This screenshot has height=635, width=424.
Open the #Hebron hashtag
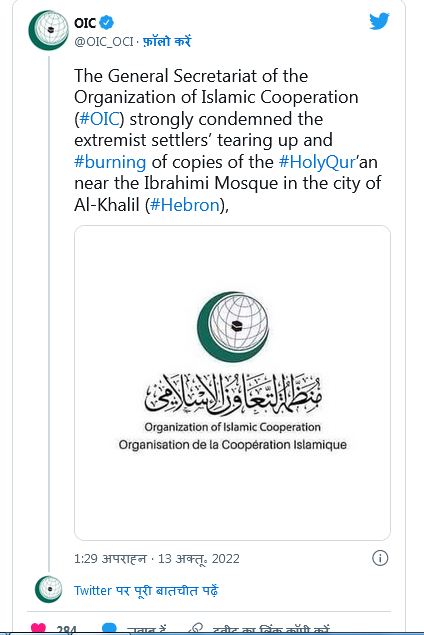[x=185, y=205]
